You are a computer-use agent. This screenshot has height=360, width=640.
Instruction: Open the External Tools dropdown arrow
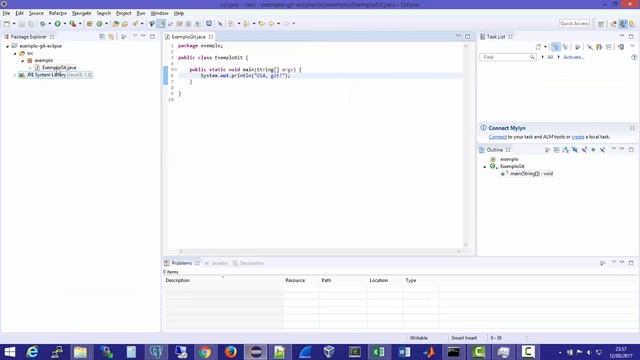click(x=80, y=24)
